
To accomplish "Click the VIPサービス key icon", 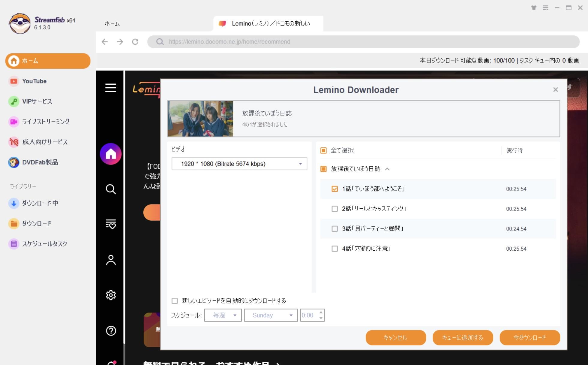I will pyautogui.click(x=13, y=101).
